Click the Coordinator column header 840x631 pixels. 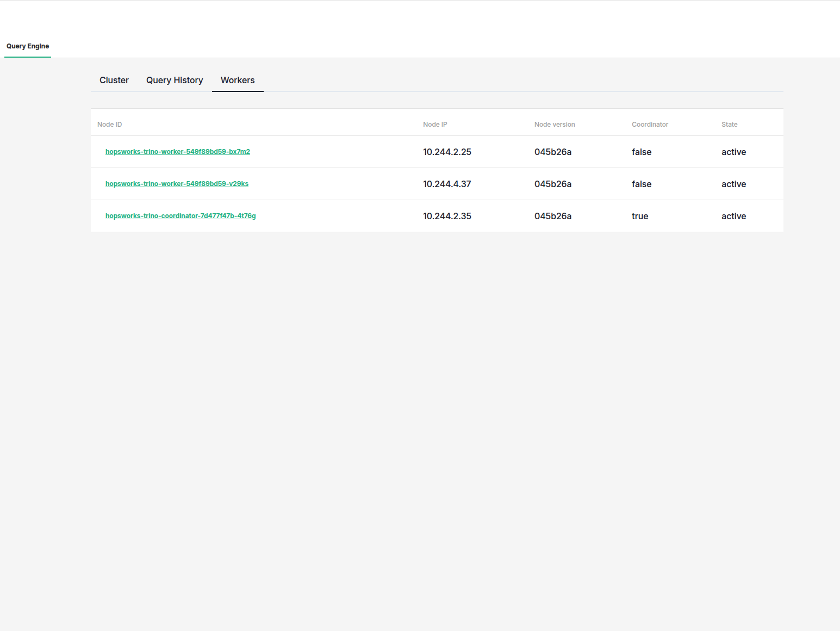click(x=650, y=125)
